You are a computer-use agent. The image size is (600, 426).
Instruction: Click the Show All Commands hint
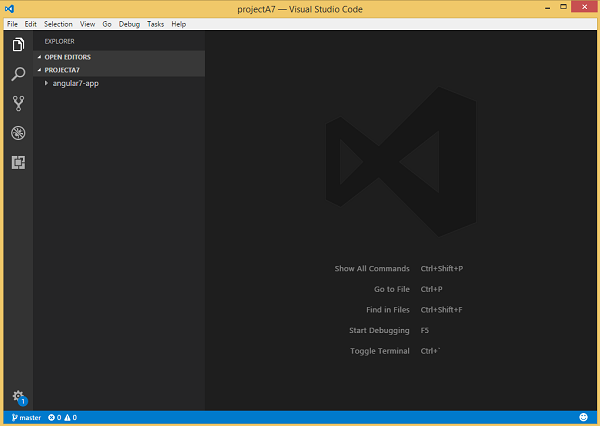pos(372,269)
